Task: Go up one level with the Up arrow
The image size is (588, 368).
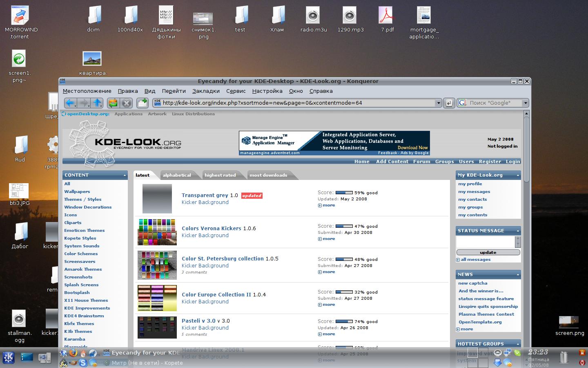Action: click(97, 103)
